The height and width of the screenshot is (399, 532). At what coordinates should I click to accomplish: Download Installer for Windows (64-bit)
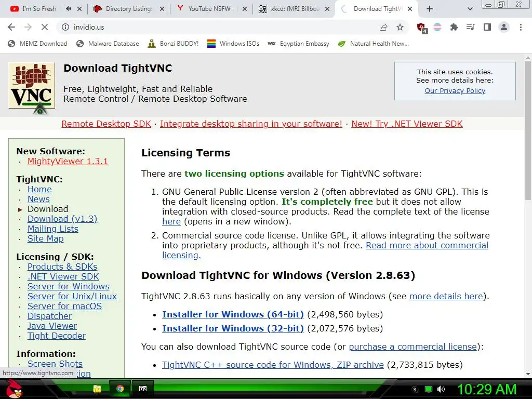coord(233,314)
